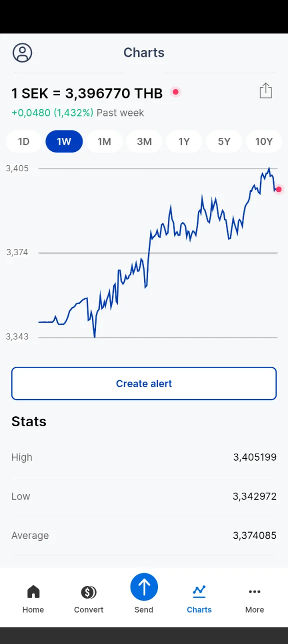Select the 1W time range

[64, 141]
